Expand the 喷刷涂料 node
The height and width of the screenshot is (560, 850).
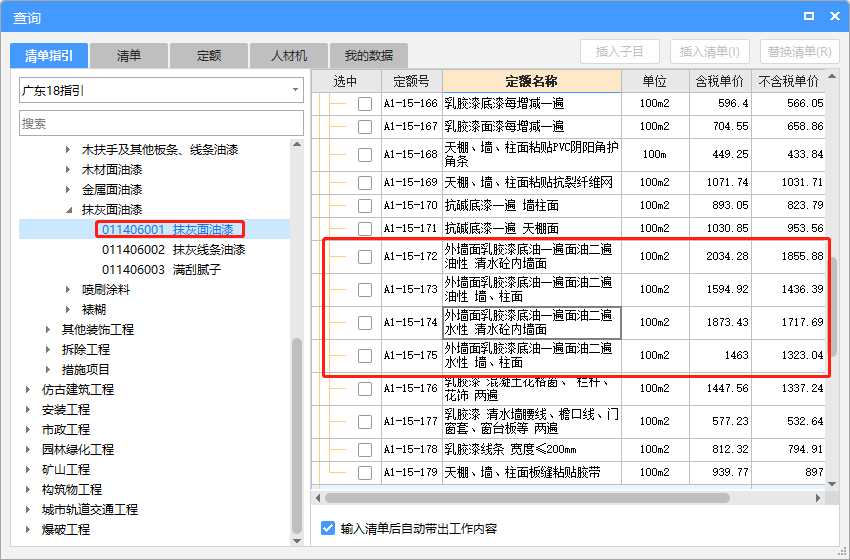(68, 289)
